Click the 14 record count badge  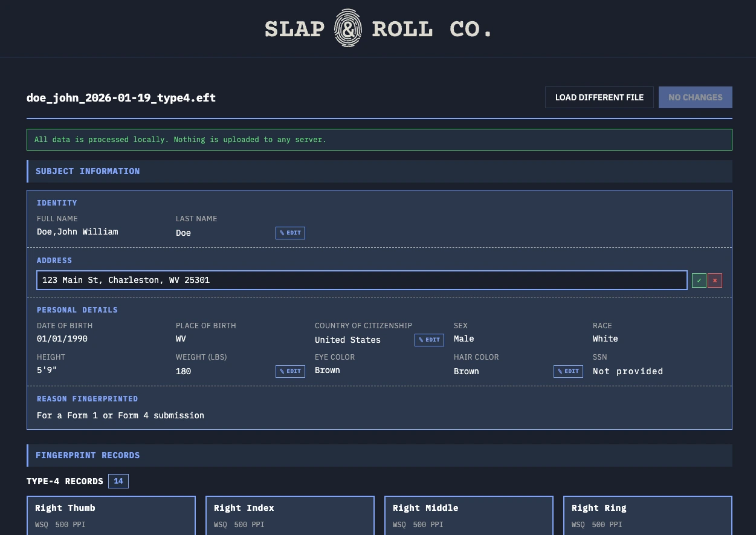tap(118, 481)
